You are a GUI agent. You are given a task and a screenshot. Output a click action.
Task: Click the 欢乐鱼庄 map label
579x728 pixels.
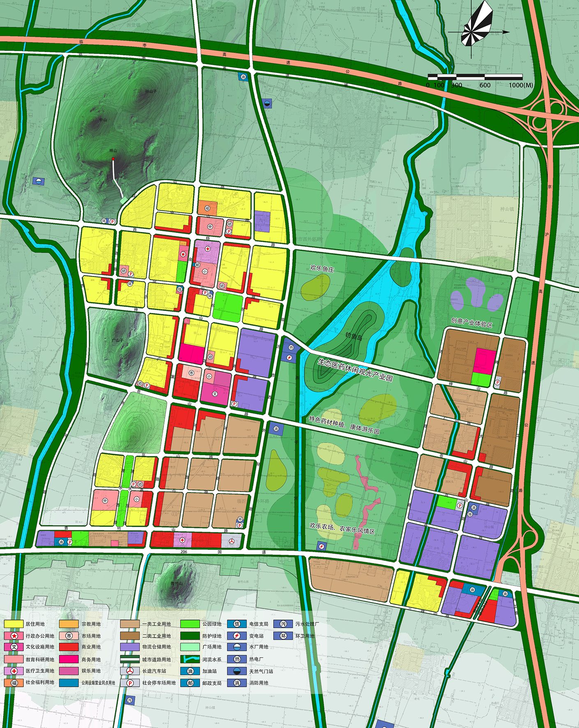click(x=322, y=269)
